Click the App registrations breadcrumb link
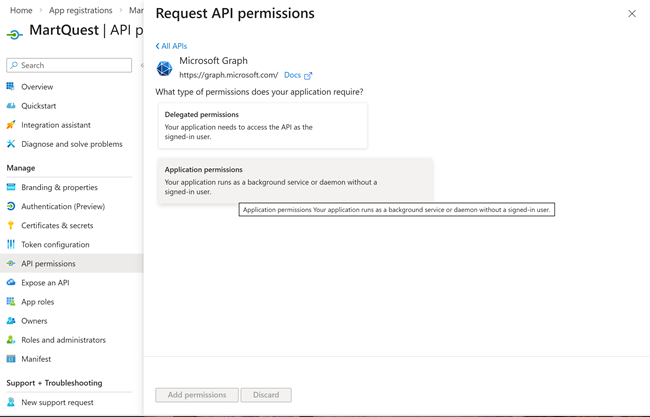The height and width of the screenshot is (417, 650). [80, 10]
